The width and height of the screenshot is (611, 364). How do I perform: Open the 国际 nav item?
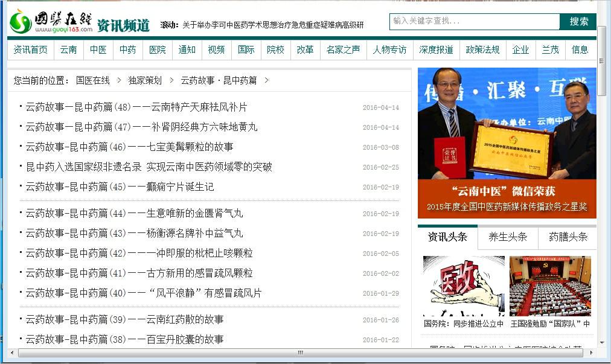(x=246, y=50)
